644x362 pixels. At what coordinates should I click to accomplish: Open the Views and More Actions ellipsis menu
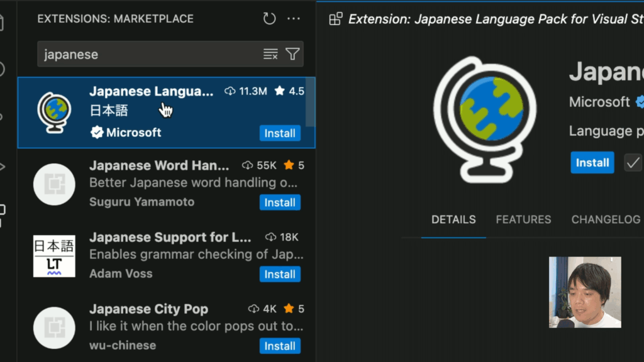point(294,19)
